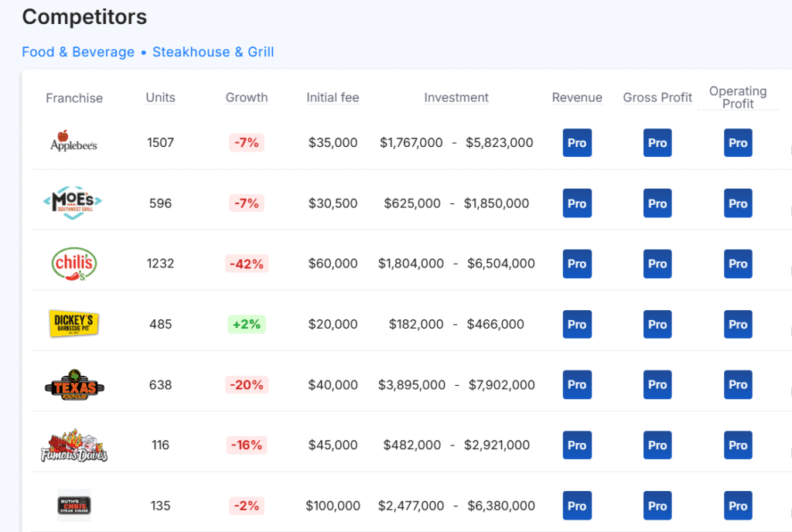This screenshot has height=532, width=792.
Task: Unlock Texas Roadhouse Operating Profit Pro badge
Action: 738,384
